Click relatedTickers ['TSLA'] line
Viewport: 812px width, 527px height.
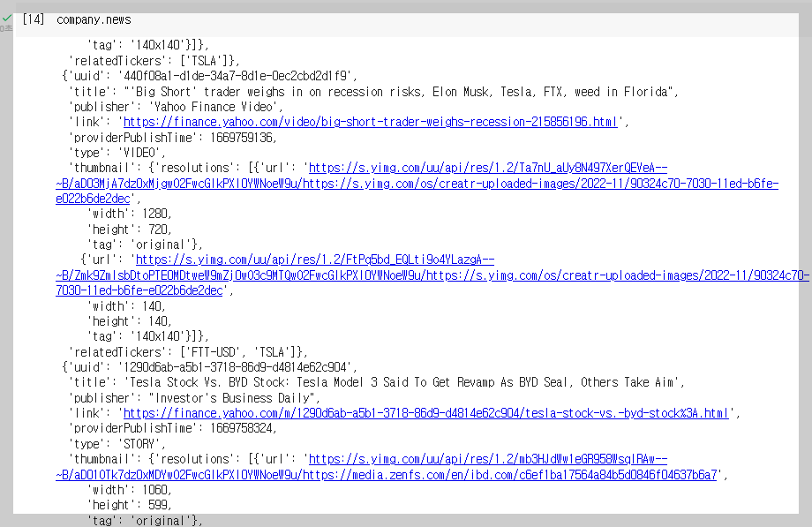point(154,61)
